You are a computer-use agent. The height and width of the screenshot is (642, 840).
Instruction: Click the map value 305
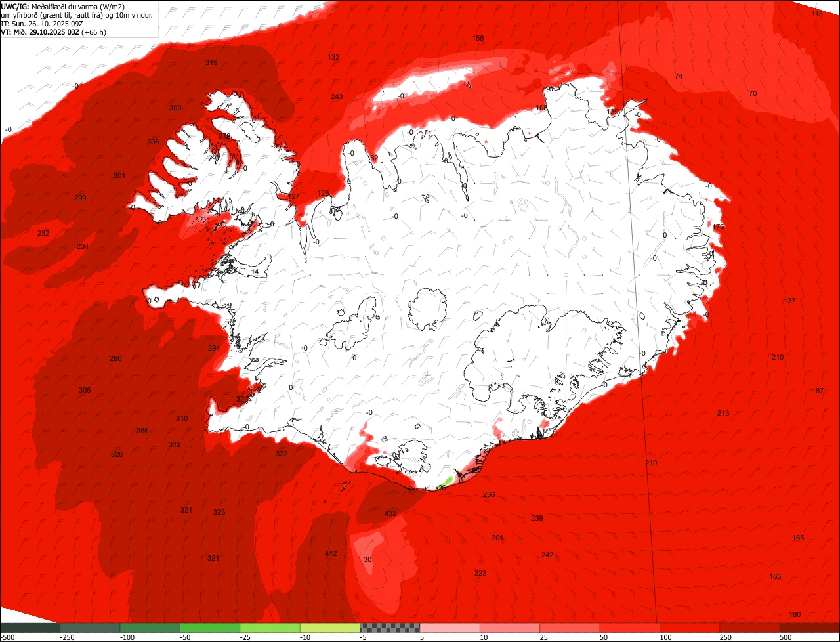pyautogui.click(x=85, y=391)
